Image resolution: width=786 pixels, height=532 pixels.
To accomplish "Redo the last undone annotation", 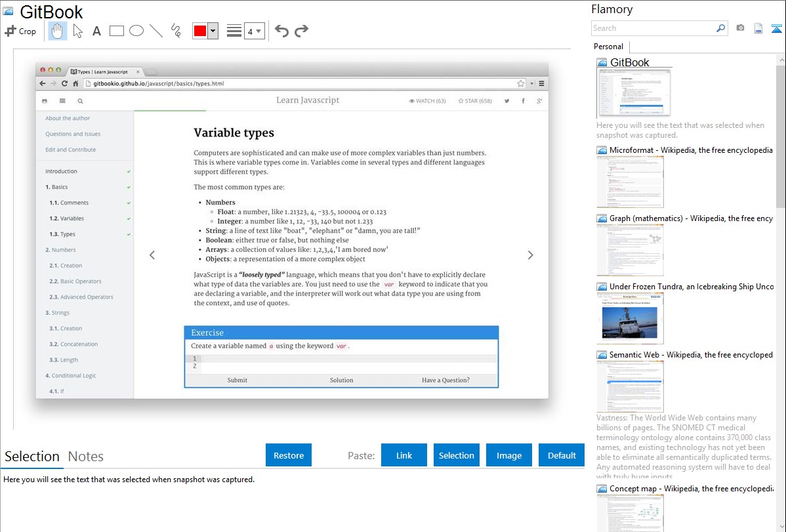I will (x=301, y=31).
